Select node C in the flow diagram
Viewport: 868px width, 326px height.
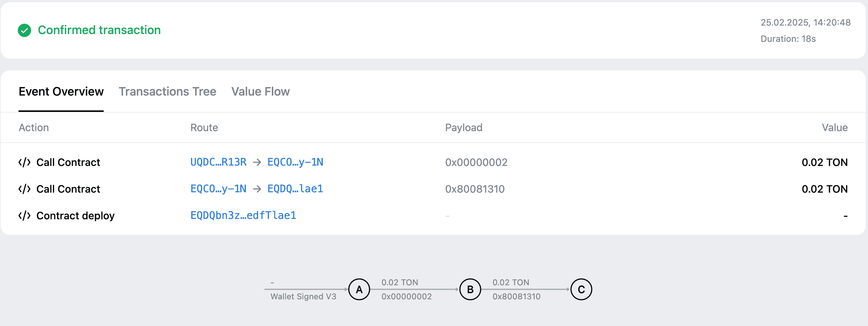click(x=581, y=289)
